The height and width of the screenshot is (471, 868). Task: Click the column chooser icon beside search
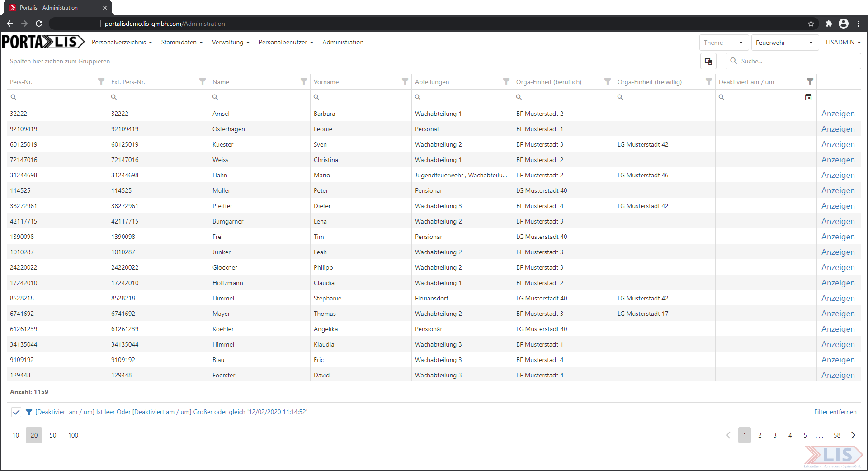click(708, 61)
